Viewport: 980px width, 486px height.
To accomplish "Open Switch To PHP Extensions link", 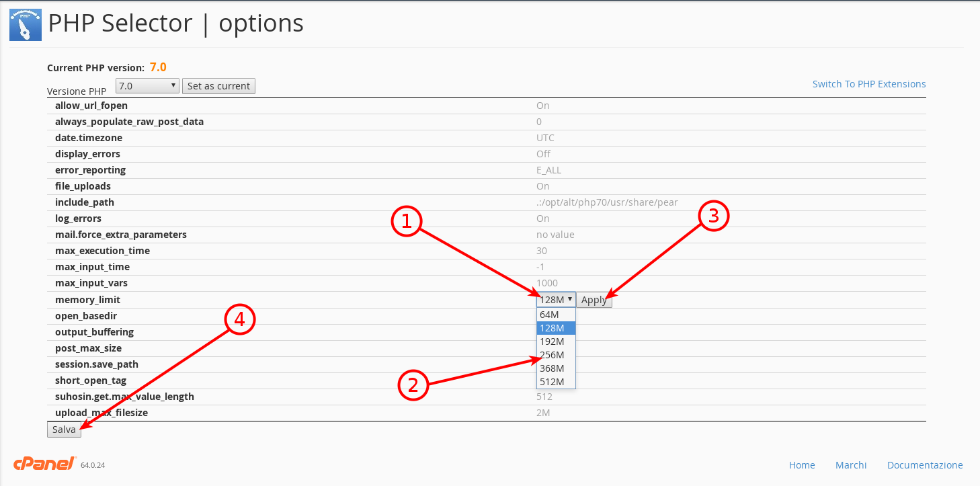I will 869,84.
